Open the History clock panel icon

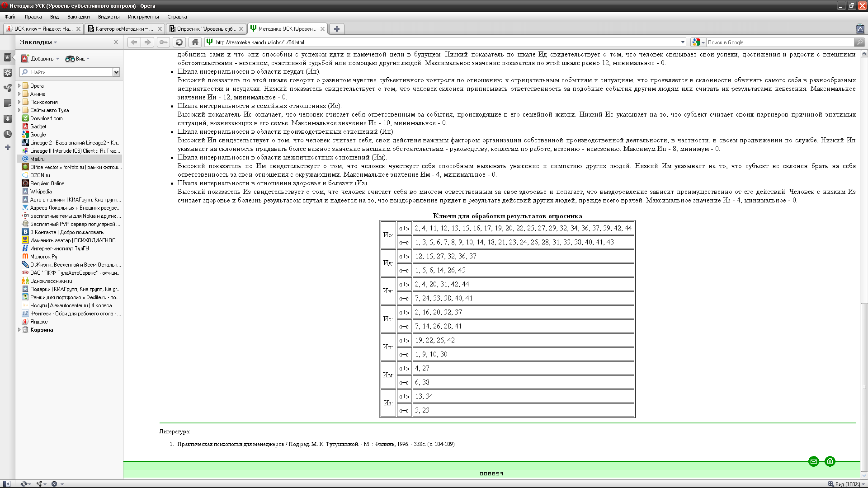tap(7, 134)
